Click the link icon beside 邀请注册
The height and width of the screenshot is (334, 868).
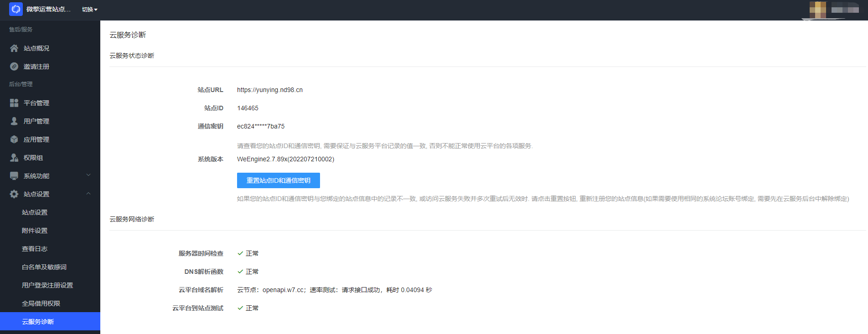pyautogui.click(x=14, y=67)
